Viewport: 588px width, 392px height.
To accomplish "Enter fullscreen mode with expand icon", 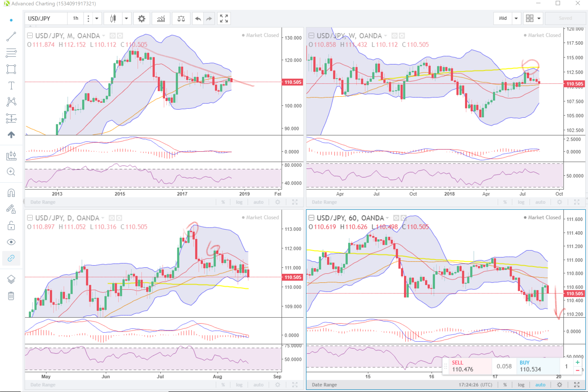I will pyautogui.click(x=224, y=18).
